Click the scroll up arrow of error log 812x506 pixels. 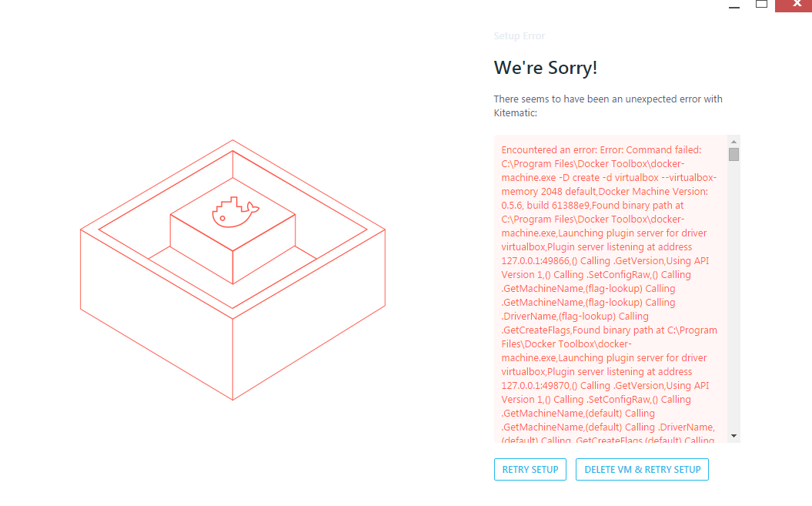click(733, 142)
